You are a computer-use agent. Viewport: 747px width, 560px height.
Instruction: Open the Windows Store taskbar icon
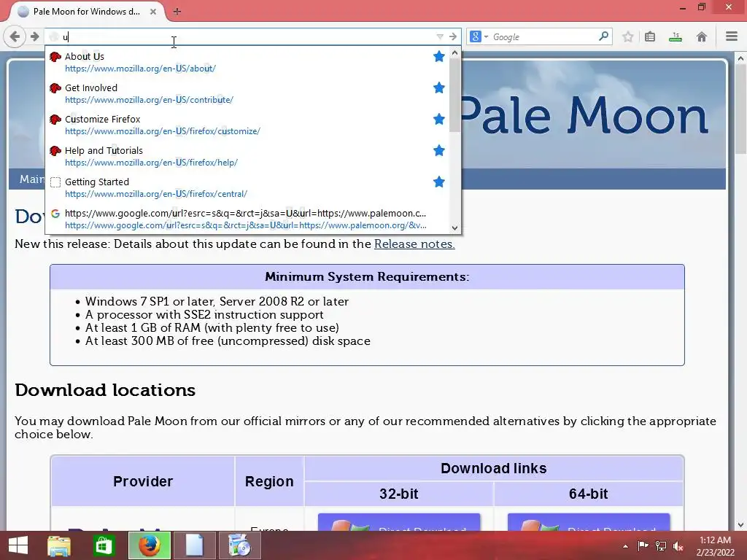pyautogui.click(x=104, y=545)
